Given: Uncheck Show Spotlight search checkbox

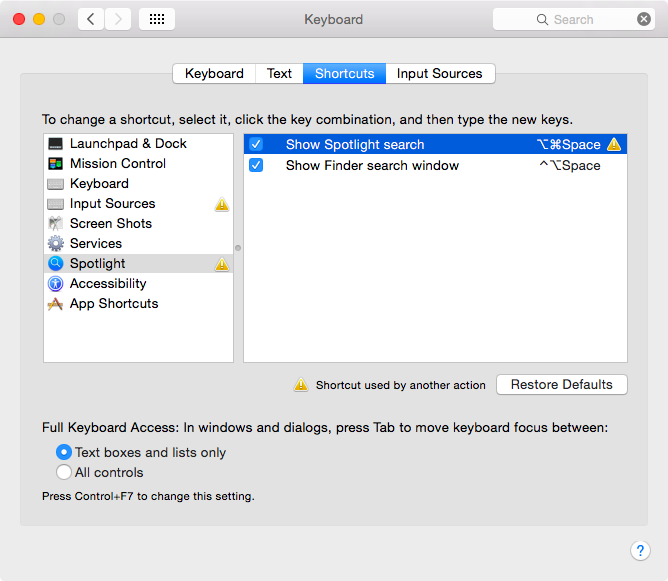Looking at the screenshot, I should pyautogui.click(x=256, y=144).
